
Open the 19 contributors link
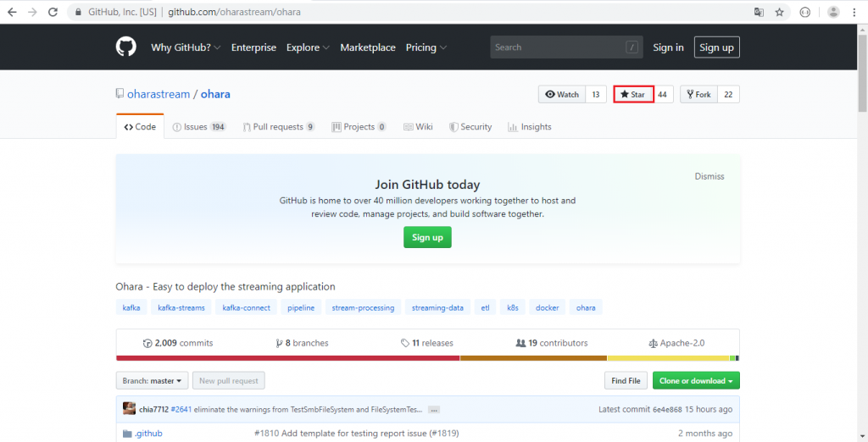pyautogui.click(x=551, y=343)
